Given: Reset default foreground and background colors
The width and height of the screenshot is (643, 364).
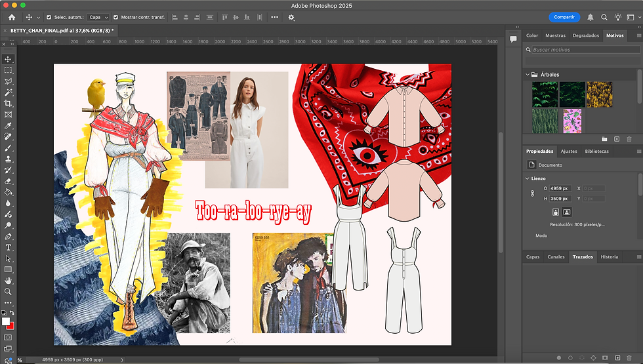Looking at the screenshot, I should coord(4,313).
